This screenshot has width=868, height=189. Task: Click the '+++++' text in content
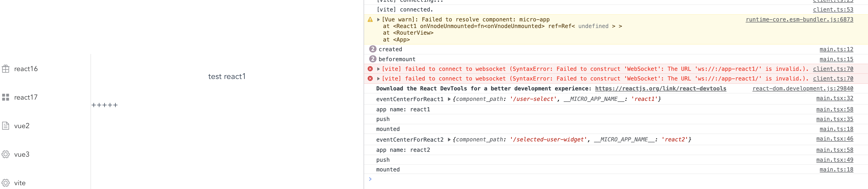[x=104, y=105]
